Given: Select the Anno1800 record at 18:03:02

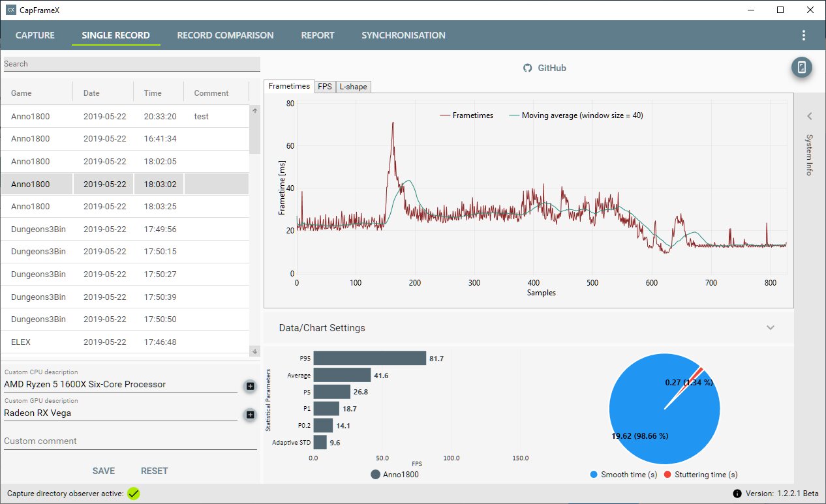Looking at the screenshot, I should coord(125,184).
